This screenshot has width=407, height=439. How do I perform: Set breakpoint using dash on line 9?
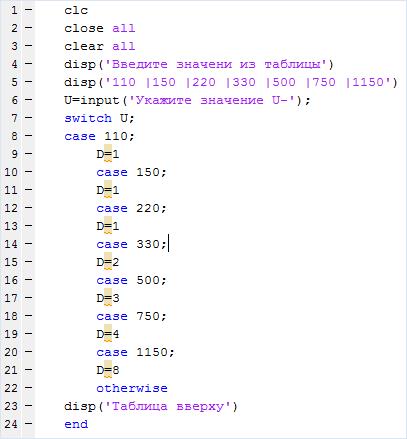pyautogui.click(x=29, y=154)
